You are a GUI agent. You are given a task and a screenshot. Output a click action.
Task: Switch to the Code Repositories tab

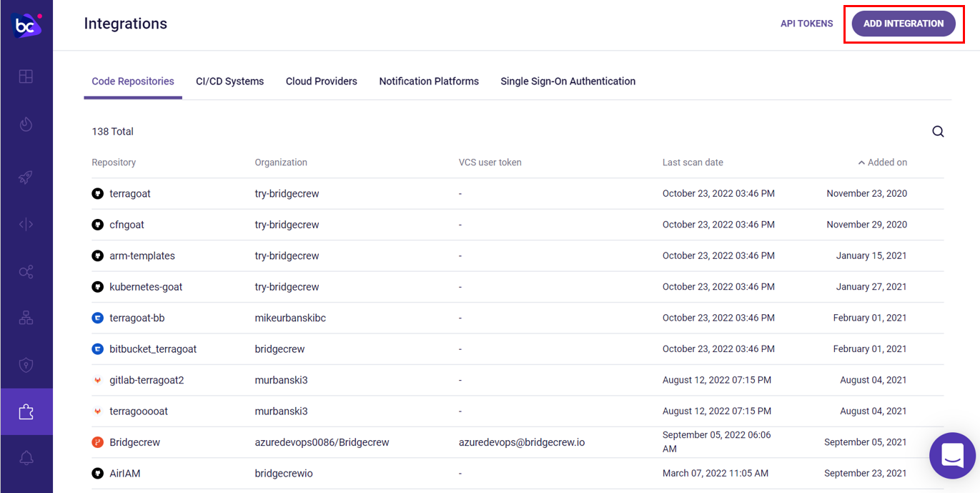pyautogui.click(x=133, y=82)
